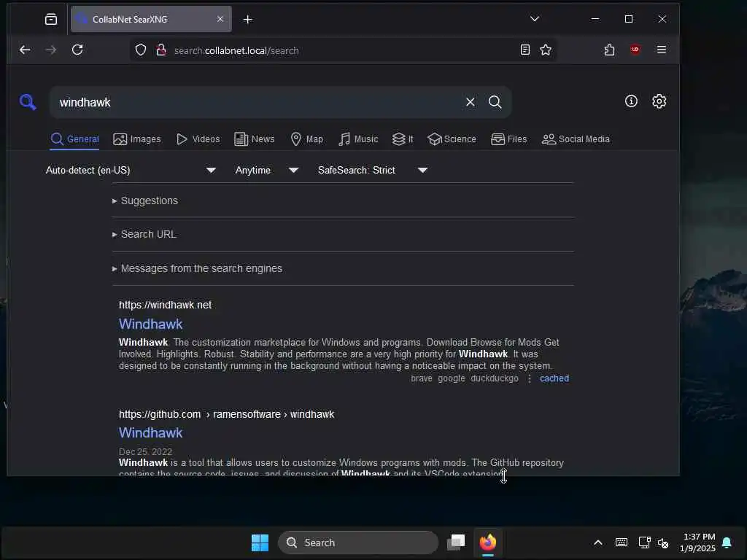747x560 pixels.
Task: Open a new browser tab
Action: (248, 20)
